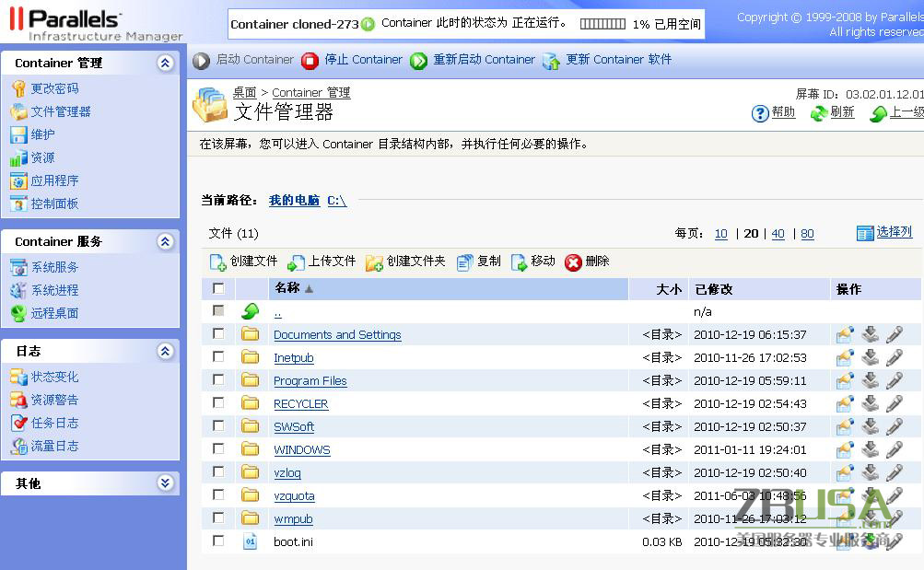Image resolution: width=924 pixels, height=570 pixels.
Task: Open the vzquota folder link
Action: (x=294, y=495)
